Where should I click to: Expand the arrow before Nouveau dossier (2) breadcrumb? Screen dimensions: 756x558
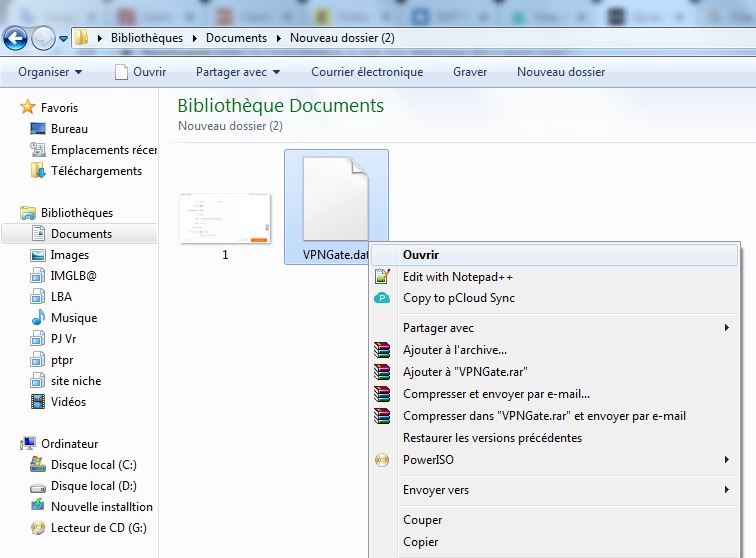(x=279, y=38)
